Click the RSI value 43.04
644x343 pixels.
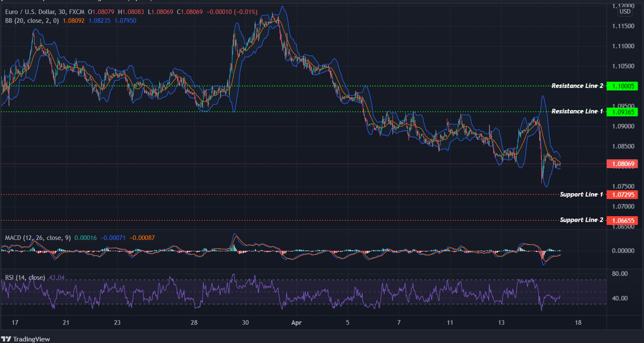pos(56,277)
